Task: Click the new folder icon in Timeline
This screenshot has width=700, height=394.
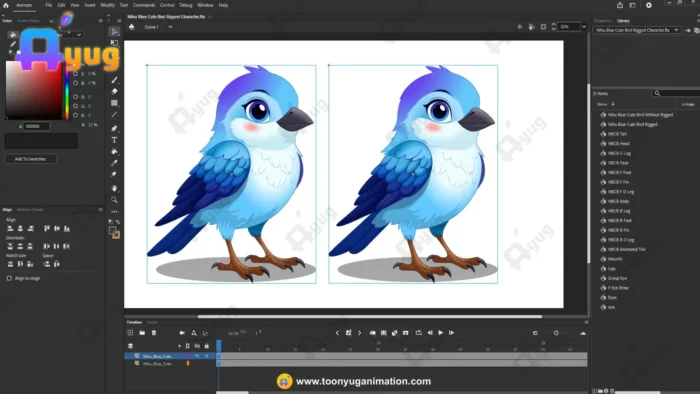Action: 142,333
